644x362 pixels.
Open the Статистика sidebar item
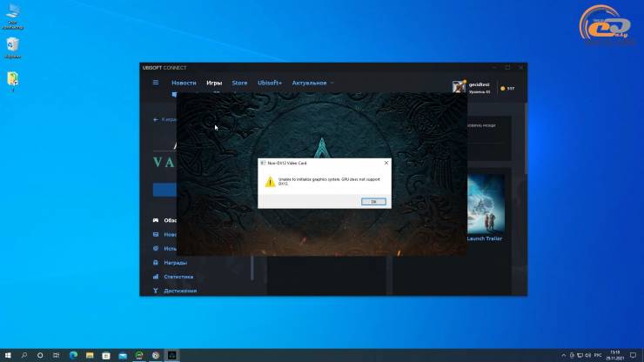(178, 277)
